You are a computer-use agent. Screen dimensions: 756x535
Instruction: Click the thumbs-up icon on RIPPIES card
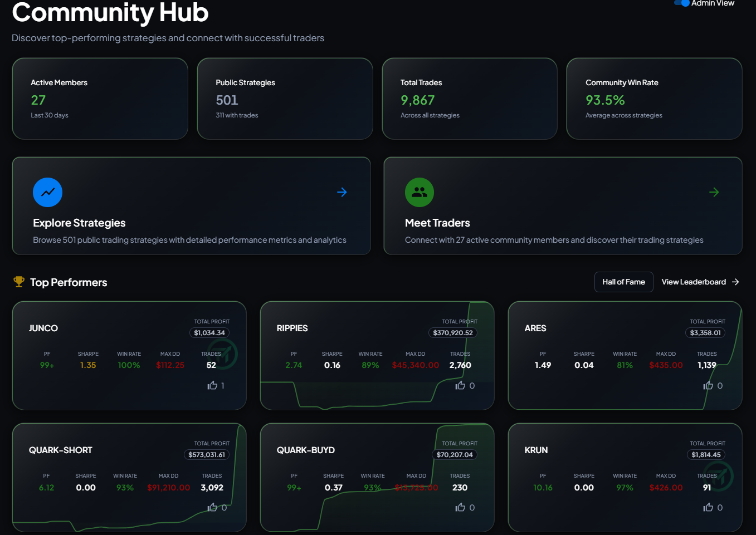coord(461,385)
